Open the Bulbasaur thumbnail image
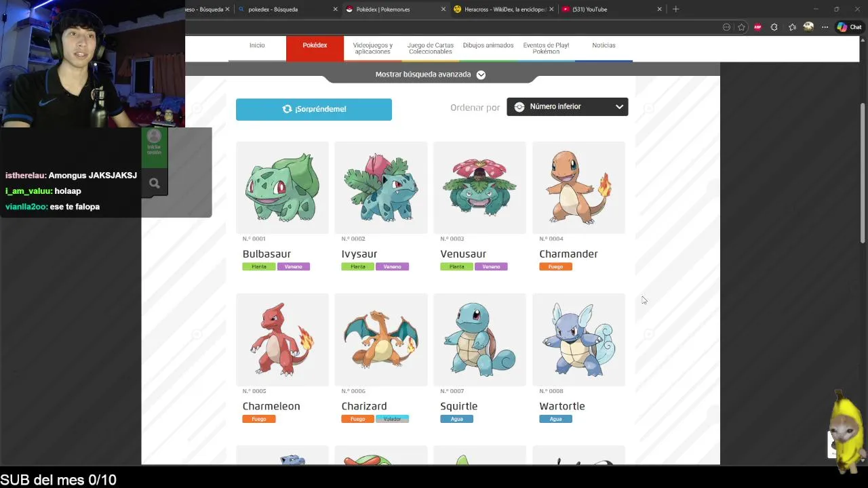 point(282,188)
